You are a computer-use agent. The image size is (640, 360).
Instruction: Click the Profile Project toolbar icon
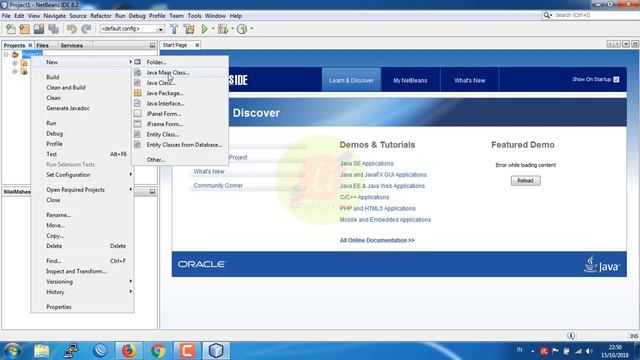pyautogui.click(x=242, y=29)
